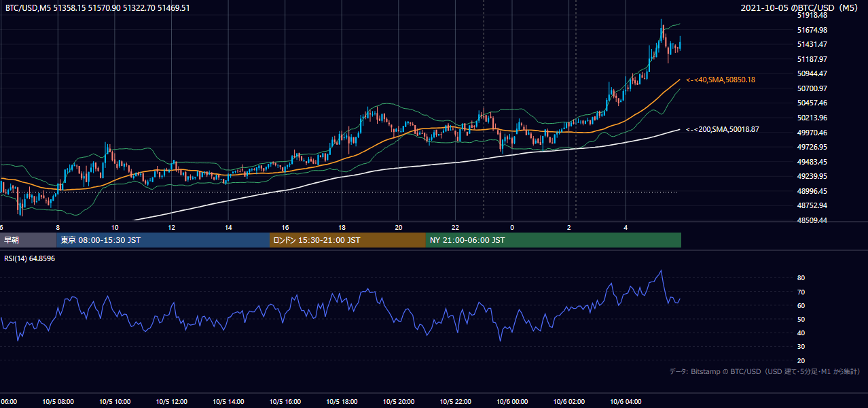868x408 pixels.
Task: Click price axis value 48509.44
Action: (x=812, y=220)
